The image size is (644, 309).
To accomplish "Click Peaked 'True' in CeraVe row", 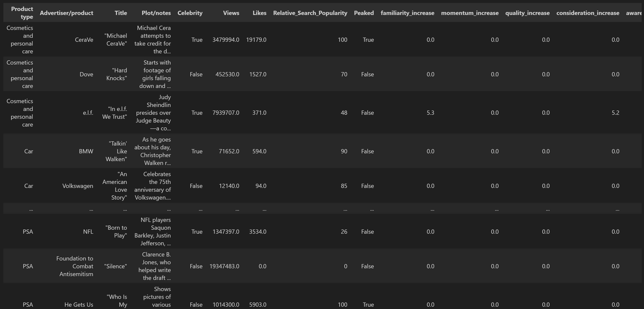I will [368, 40].
